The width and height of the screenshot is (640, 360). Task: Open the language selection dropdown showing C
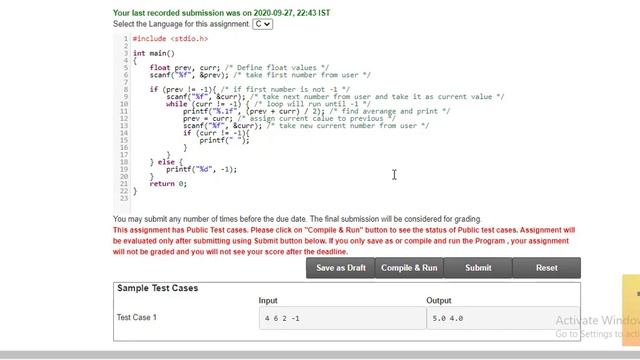click(262, 24)
